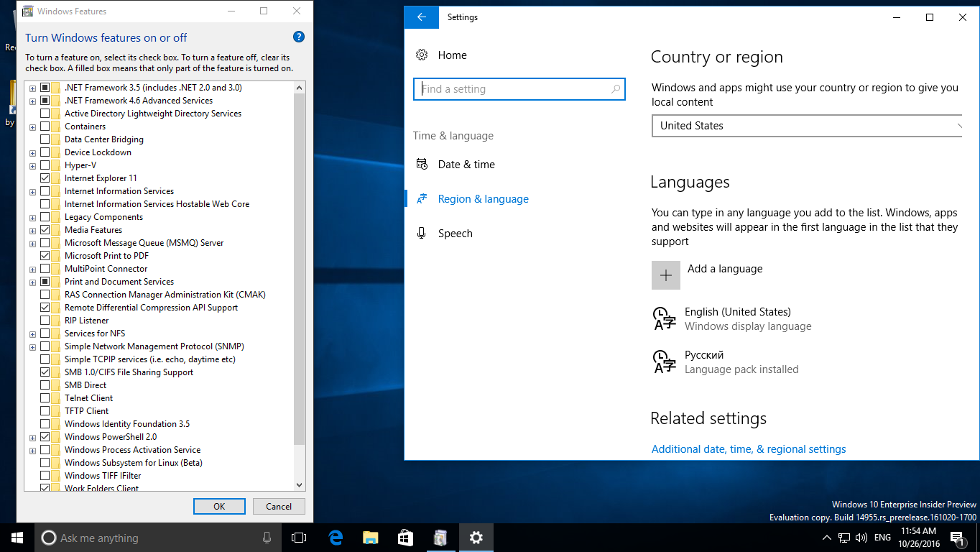Check Windows Subsystem for Linux (Beta)

[45, 463]
